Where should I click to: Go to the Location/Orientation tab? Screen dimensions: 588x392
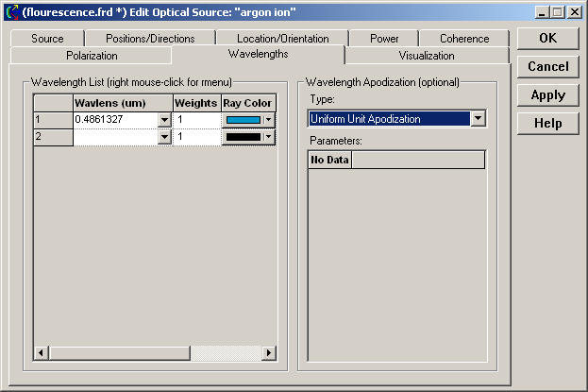pos(283,39)
